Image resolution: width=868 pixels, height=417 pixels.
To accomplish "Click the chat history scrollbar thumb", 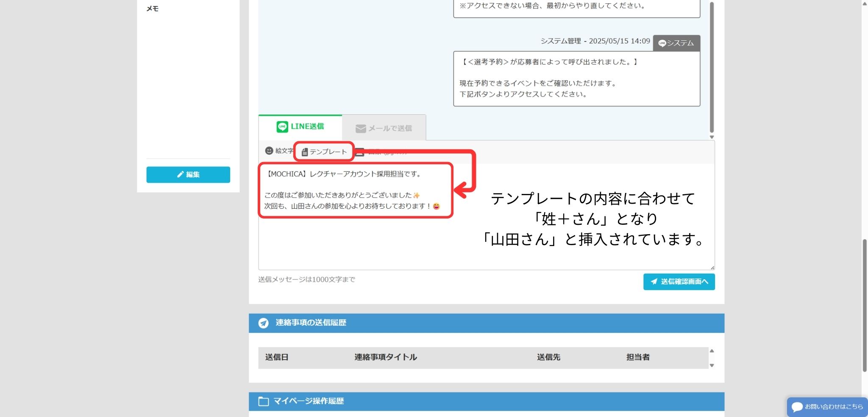I will pos(712,68).
